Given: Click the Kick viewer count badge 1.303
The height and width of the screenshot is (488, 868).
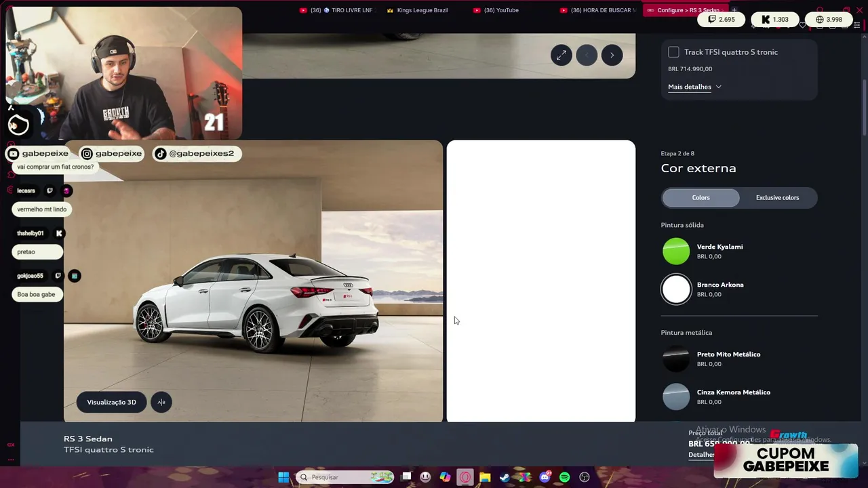Looking at the screenshot, I should (775, 20).
